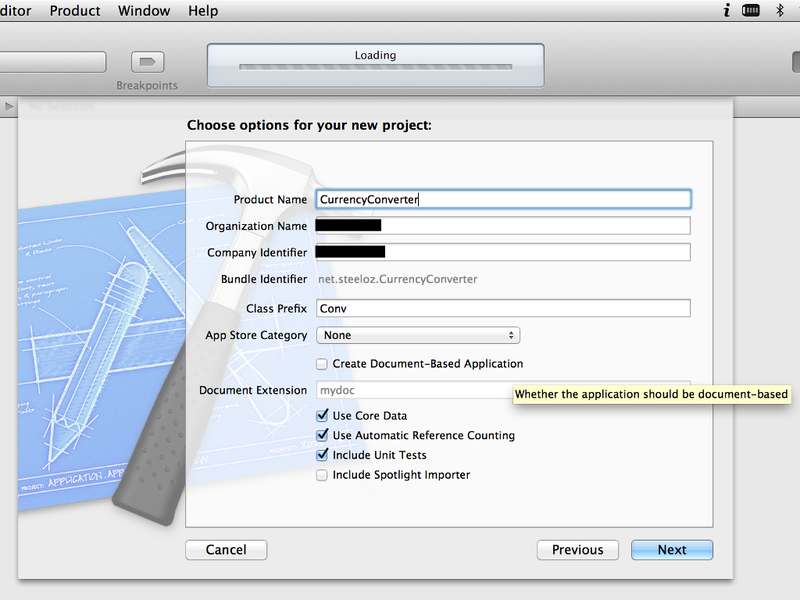Click the Loading progress bar
The image size is (800, 600).
[375, 68]
